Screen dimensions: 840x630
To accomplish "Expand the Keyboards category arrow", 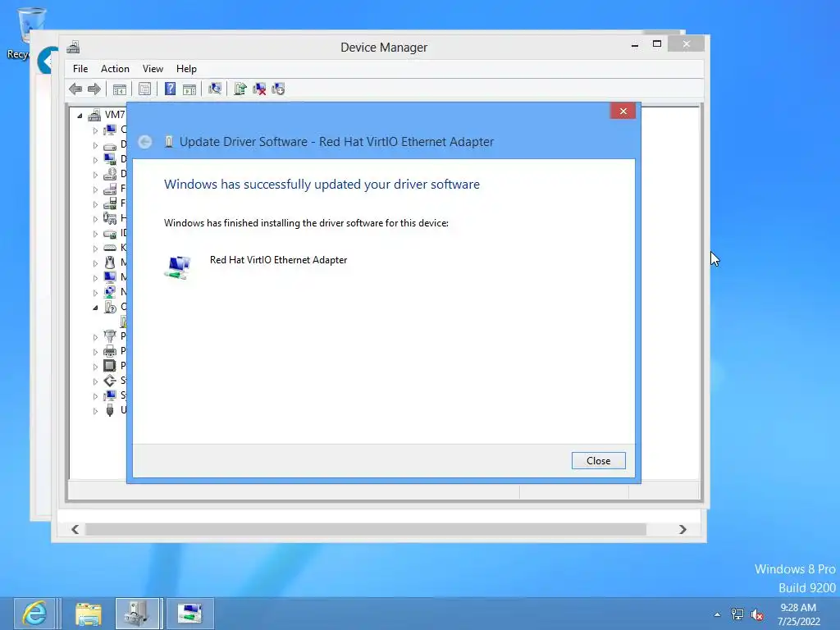I will 95,249.
